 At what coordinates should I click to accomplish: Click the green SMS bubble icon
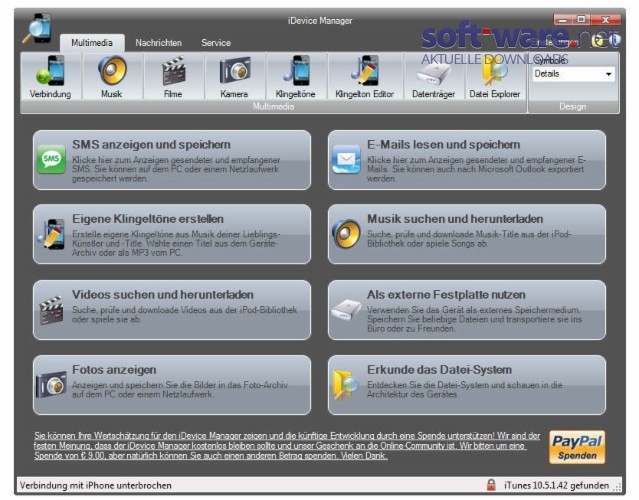click(x=51, y=159)
